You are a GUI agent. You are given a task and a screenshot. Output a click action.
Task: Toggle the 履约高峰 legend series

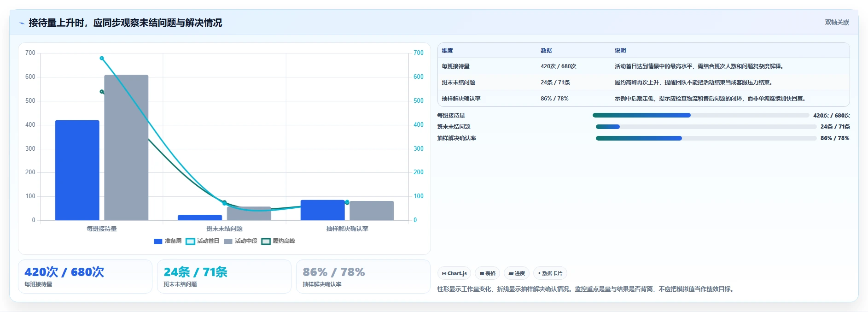[278, 241]
